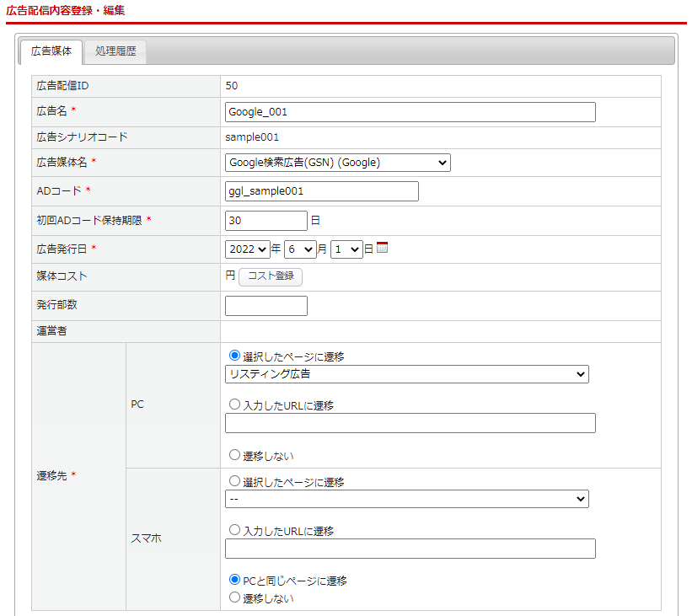Choose 'PCと同じページに遷移' radio option
Image resolution: width=692 pixels, height=616 pixels.
click(x=234, y=580)
